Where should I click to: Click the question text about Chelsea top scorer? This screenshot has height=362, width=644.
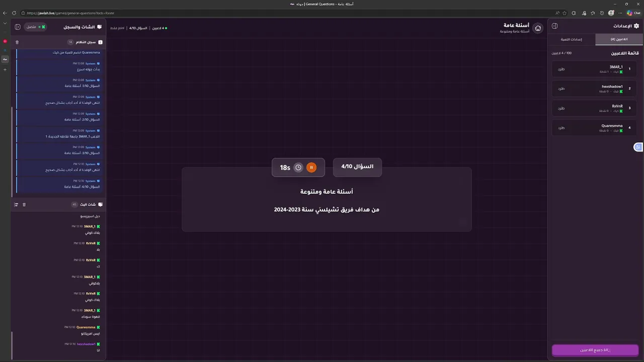[327, 210]
